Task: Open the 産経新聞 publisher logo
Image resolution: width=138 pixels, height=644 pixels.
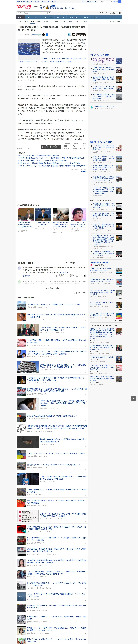Action: point(77,35)
